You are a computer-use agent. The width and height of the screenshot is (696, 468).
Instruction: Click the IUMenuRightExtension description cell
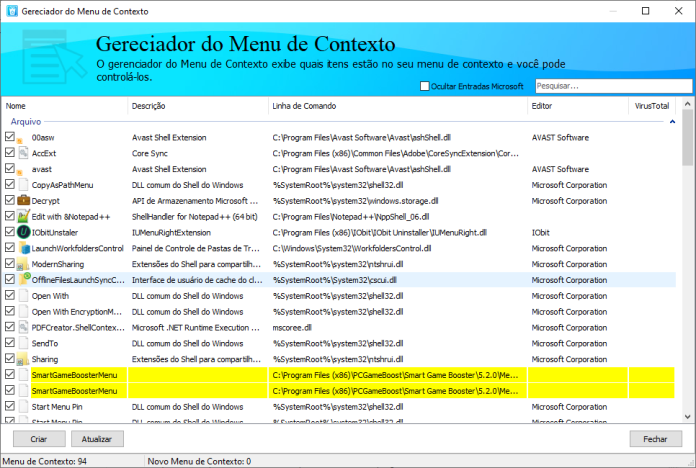[x=171, y=233]
